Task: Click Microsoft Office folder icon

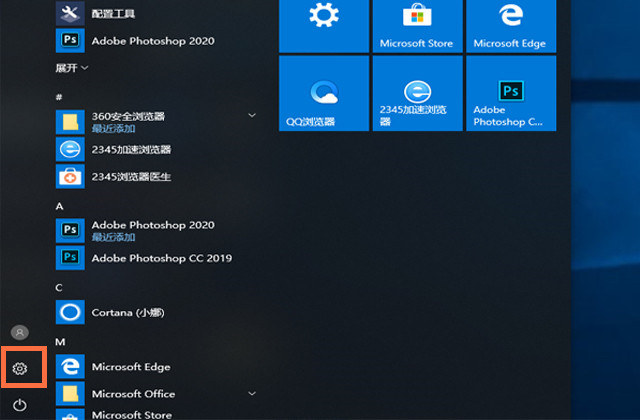Action: [x=70, y=393]
